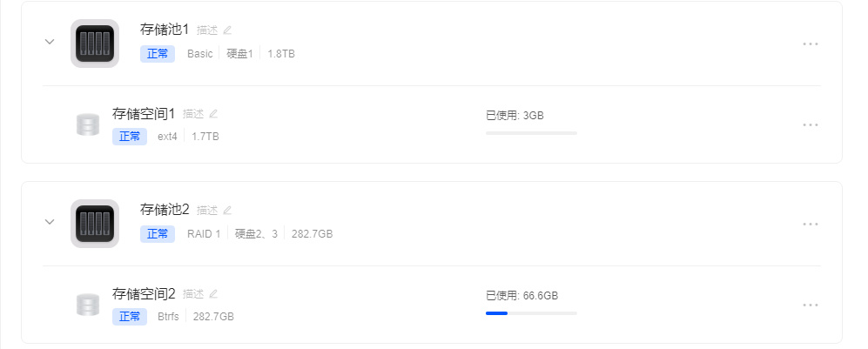Click the 存储池2 disk enclosure icon
The height and width of the screenshot is (349, 868).
pyautogui.click(x=95, y=223)
